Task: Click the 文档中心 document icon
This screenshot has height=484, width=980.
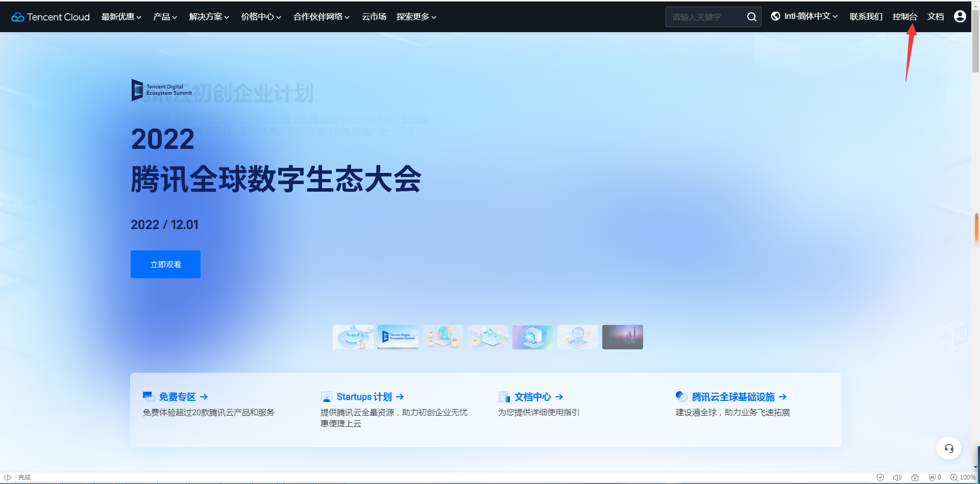Action: pyautogui.click(x=504, y=396)
